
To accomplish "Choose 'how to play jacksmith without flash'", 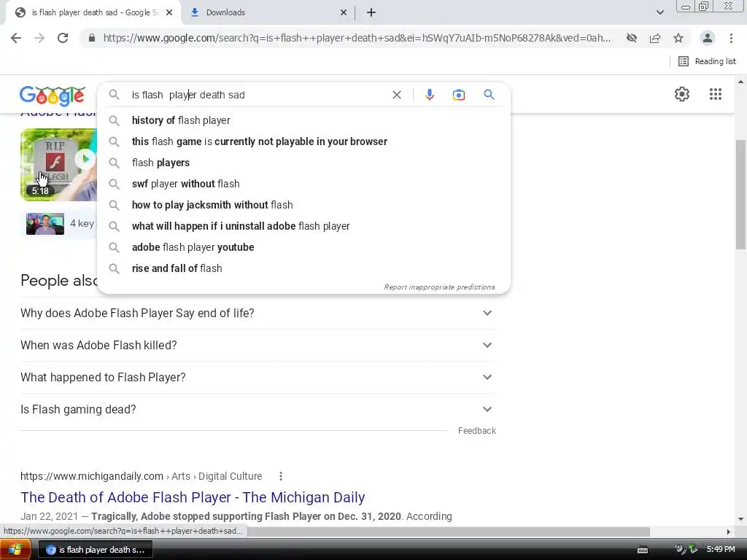I will (303, 205).
